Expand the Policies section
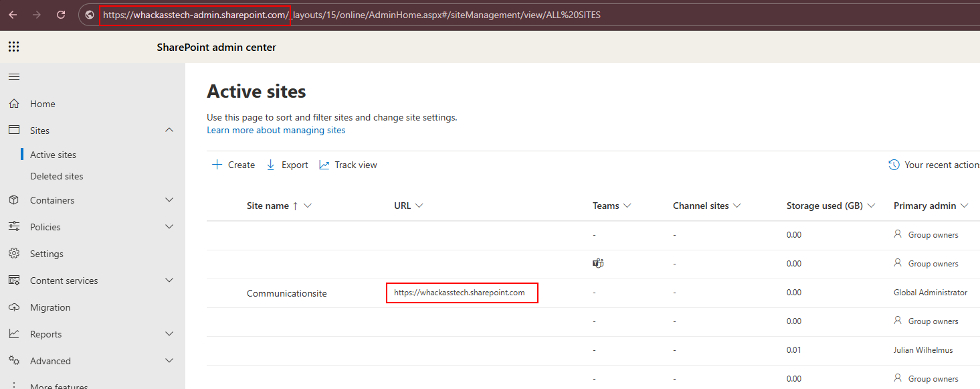980x389 pixels. 169,226
